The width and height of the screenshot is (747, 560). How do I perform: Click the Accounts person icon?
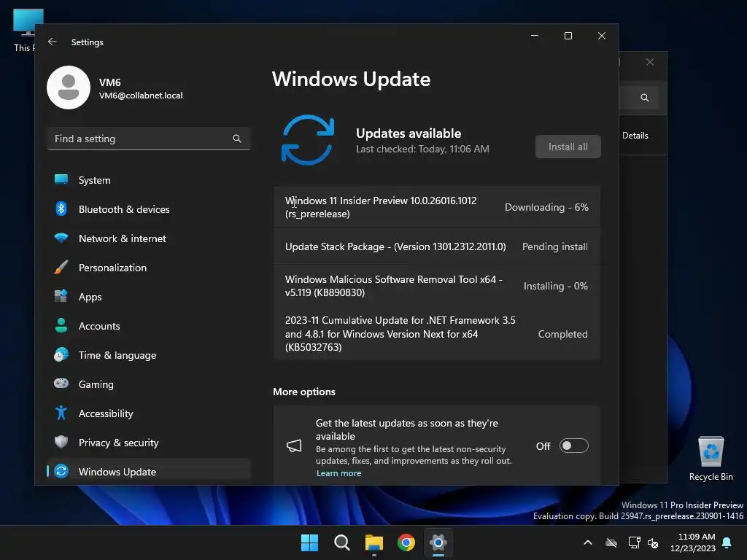point(61,325)
